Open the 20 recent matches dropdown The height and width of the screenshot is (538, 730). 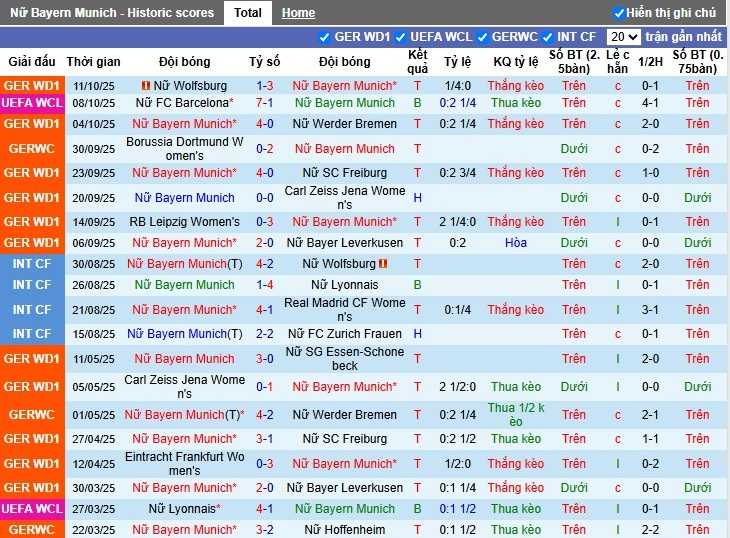623,37
